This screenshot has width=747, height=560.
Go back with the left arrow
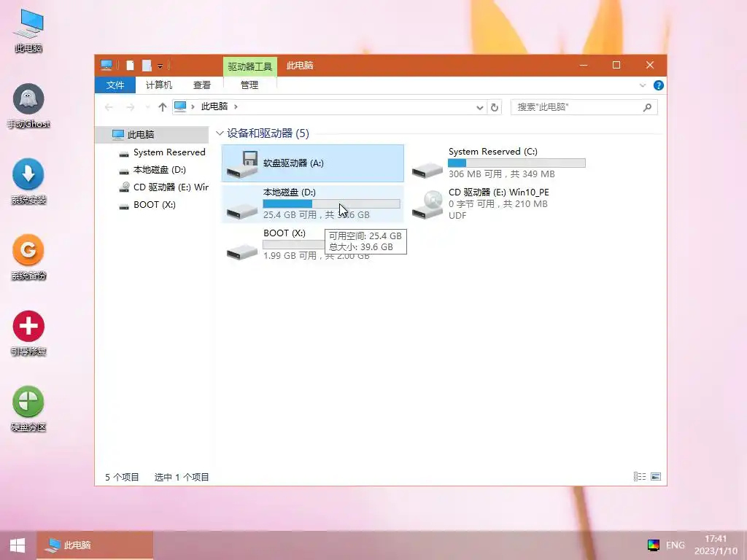point(109,107)
